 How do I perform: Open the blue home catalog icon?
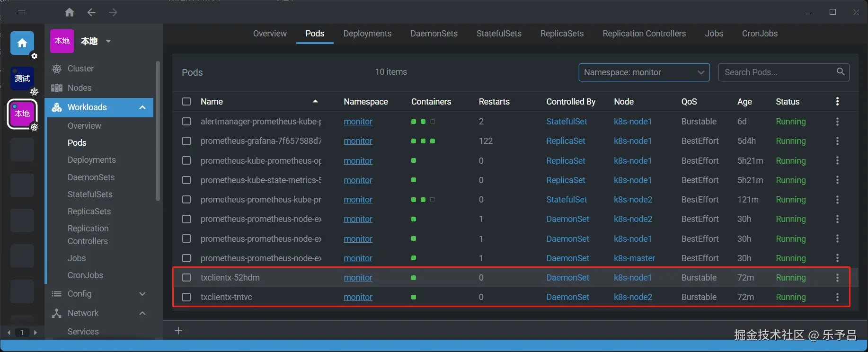click(22, 44)
